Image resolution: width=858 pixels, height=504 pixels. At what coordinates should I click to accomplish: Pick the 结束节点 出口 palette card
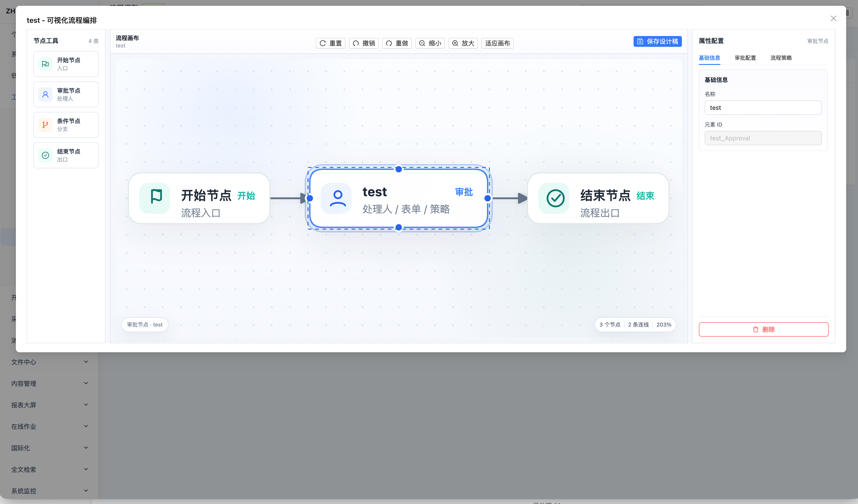[66, 155]
